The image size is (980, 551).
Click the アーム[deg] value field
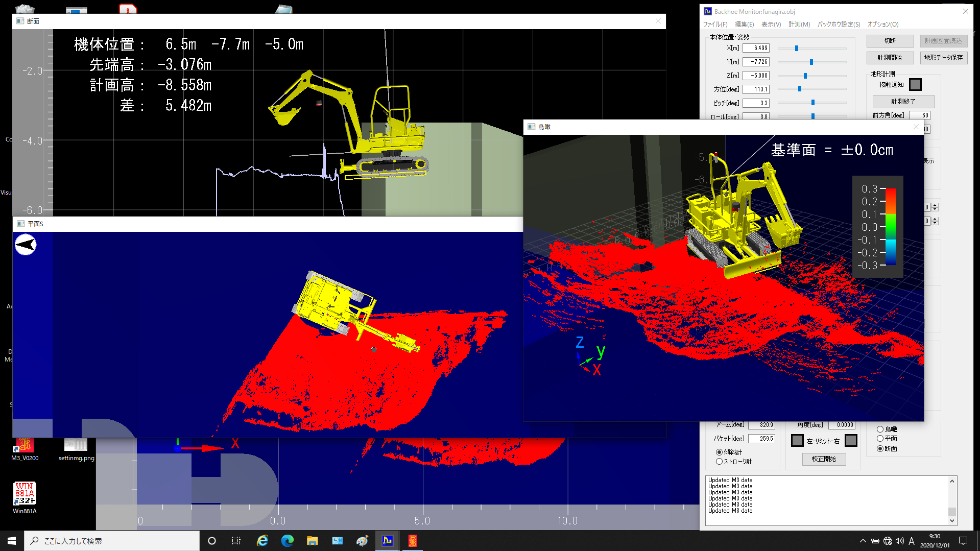click(761, 425)
